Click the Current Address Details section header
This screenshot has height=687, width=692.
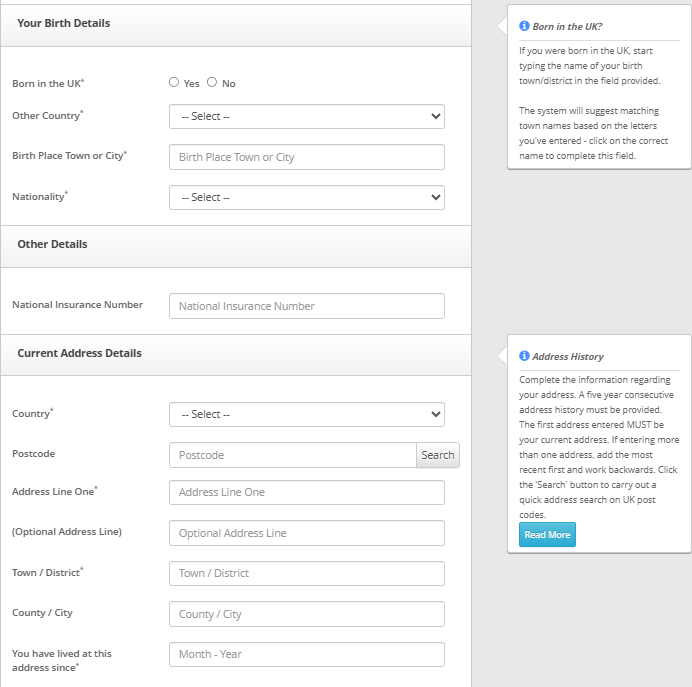(x=80, y=353)
